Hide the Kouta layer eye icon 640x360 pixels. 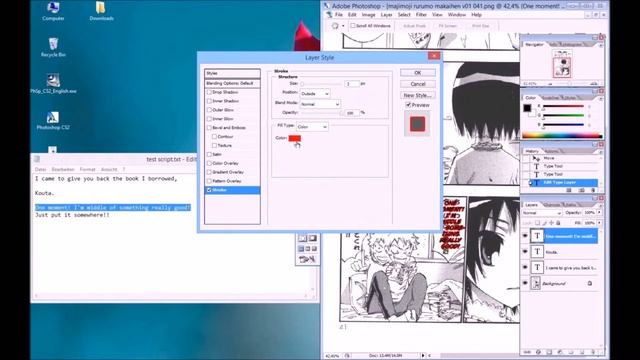[525, 252]
